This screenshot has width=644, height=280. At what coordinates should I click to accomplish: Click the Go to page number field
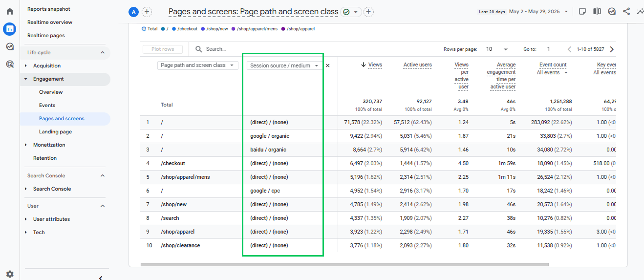tap(549, 49)
